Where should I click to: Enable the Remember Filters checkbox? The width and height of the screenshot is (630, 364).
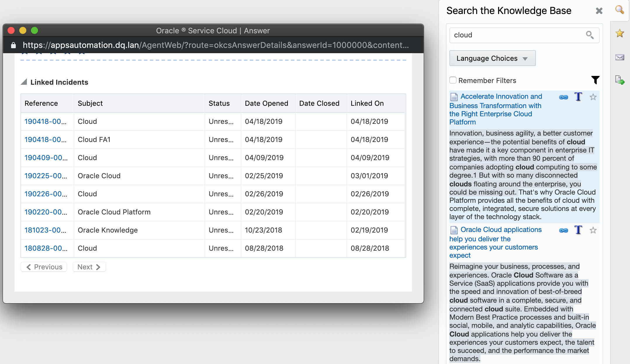(453, 80)
